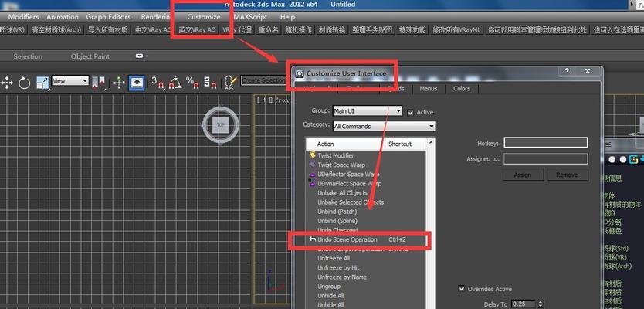644x309 pixels.
Task: Select the Rotate tool
Action: tap(24, 83)
